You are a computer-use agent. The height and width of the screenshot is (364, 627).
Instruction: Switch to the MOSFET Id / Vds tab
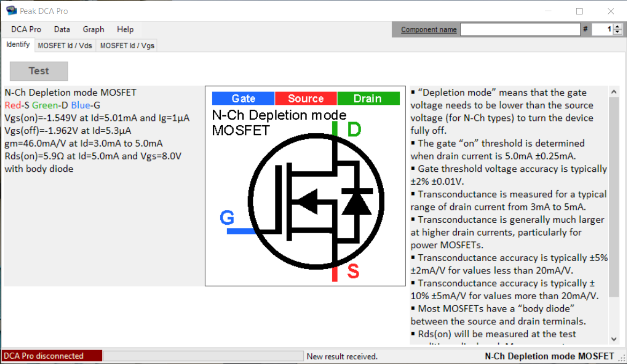tap(65, 45)
